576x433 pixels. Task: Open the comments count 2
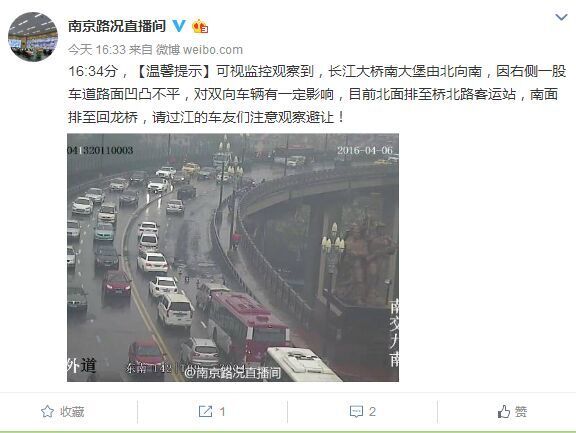372,412
